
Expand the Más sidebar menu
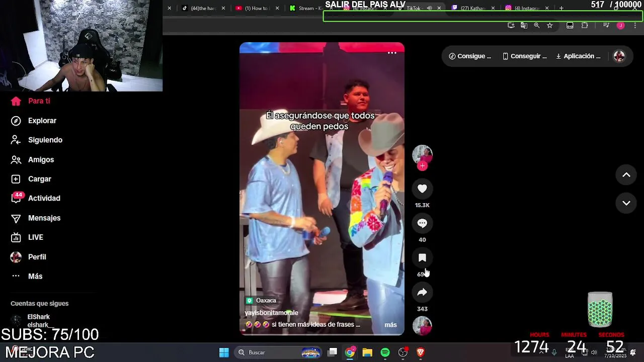click(27, 276)
